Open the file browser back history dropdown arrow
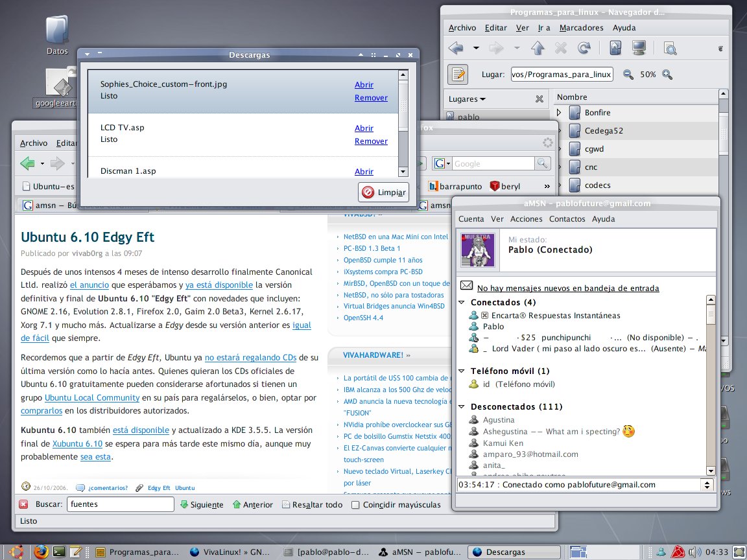747x560 pixels. pos(475,48)
